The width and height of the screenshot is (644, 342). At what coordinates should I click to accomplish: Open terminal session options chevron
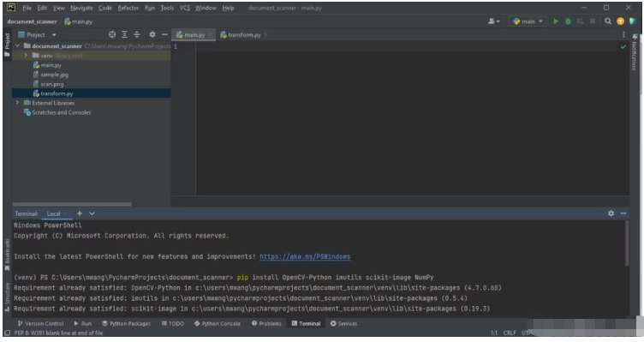[x=92, y=213]
